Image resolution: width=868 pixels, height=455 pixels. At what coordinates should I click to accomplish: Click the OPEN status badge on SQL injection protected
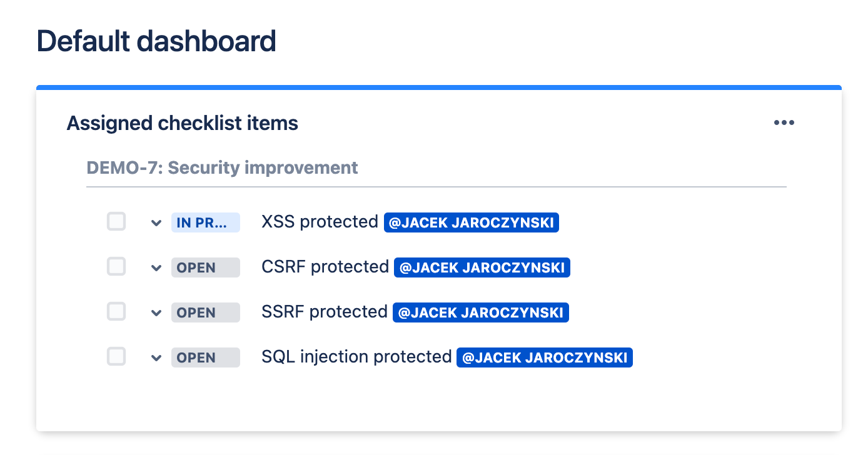[206, 357]
